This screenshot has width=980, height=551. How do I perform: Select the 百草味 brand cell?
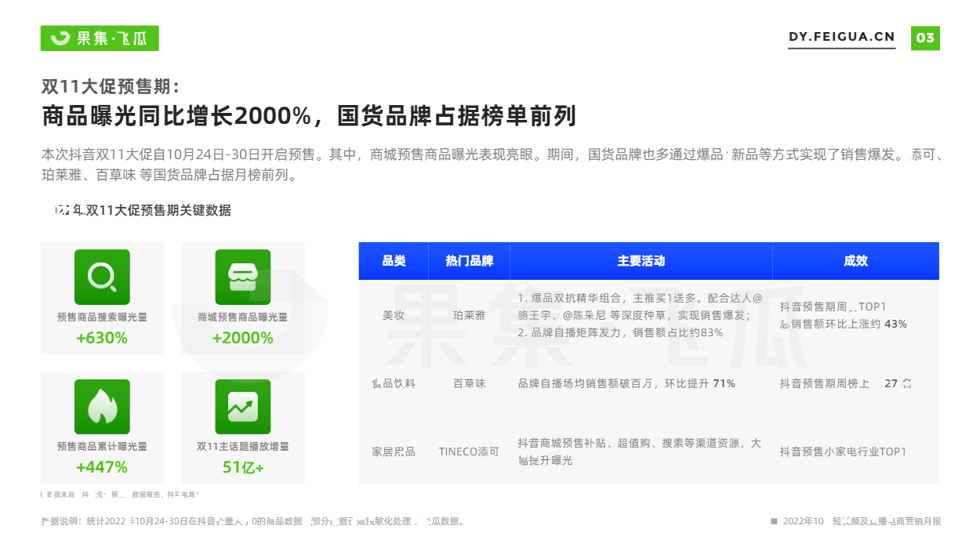point(469,383)
